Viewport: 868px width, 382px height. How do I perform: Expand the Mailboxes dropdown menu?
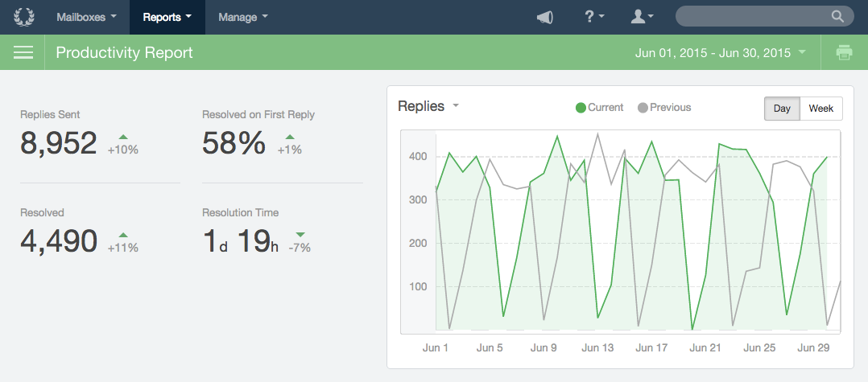pos(86,17)
